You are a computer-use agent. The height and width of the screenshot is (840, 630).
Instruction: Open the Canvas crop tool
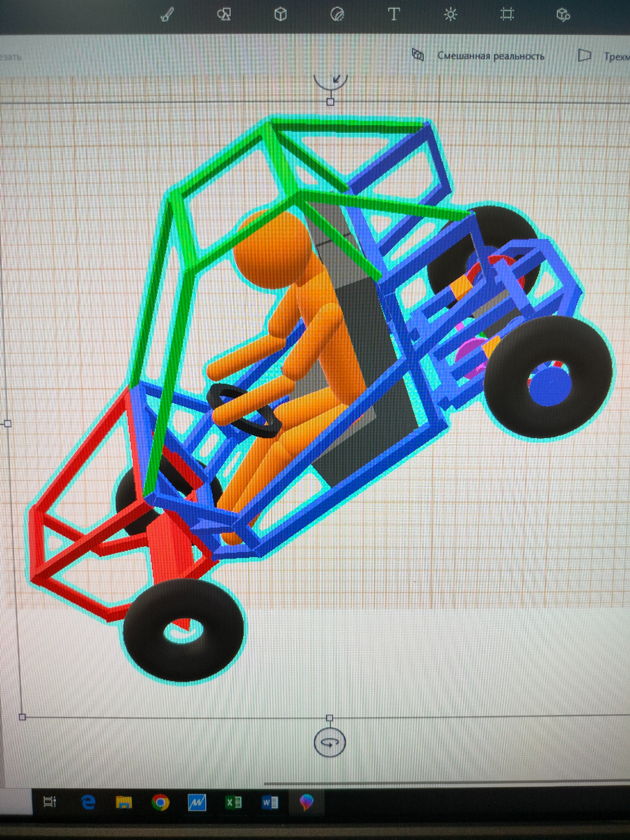[507, 15]
